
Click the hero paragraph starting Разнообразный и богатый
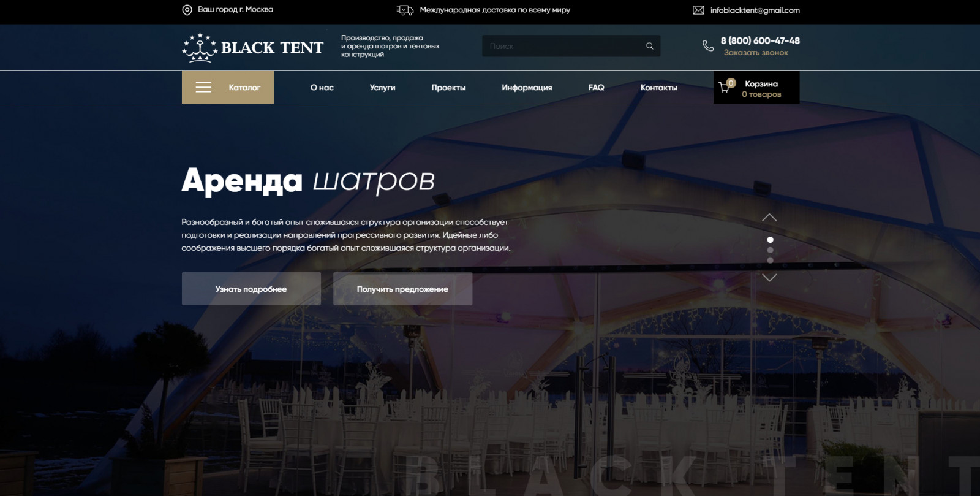pos(346,235)
